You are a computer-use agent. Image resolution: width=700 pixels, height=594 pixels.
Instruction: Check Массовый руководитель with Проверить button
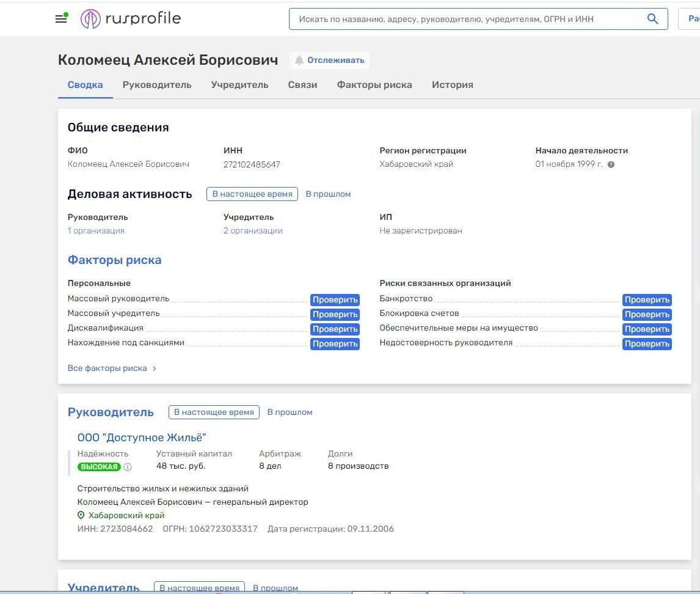tap(335, 300)
